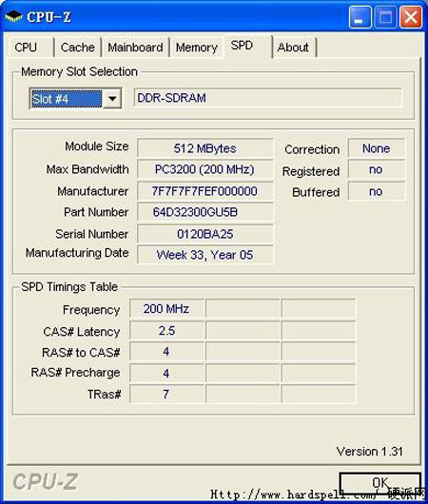The height and width of the screenshot is (504, 428).
Task: Click the TRas# value 7 cell
Action: [x=166, y=394]
